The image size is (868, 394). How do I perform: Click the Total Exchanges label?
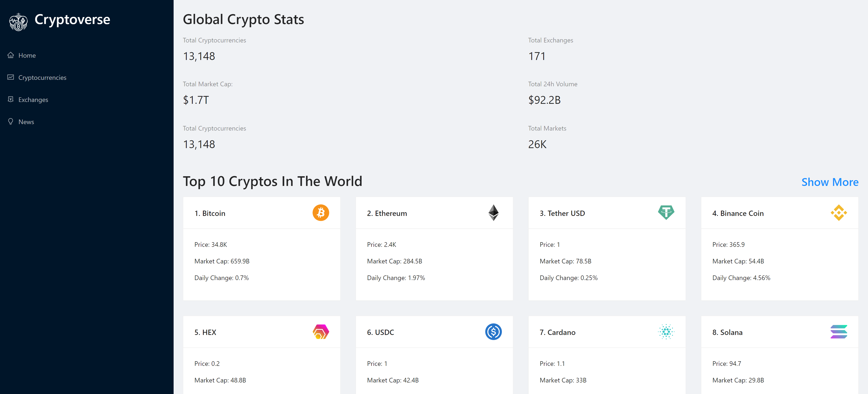click(550, 40)
